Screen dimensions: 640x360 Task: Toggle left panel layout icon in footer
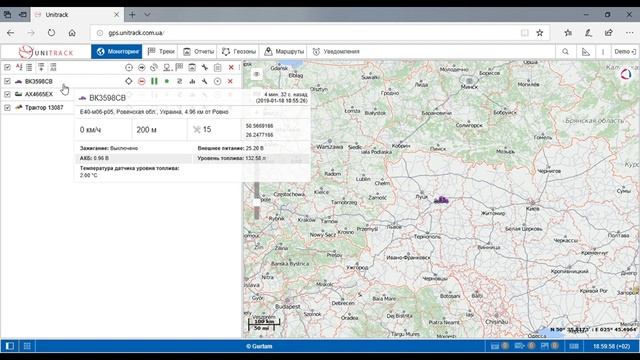[x=10, y=346]
